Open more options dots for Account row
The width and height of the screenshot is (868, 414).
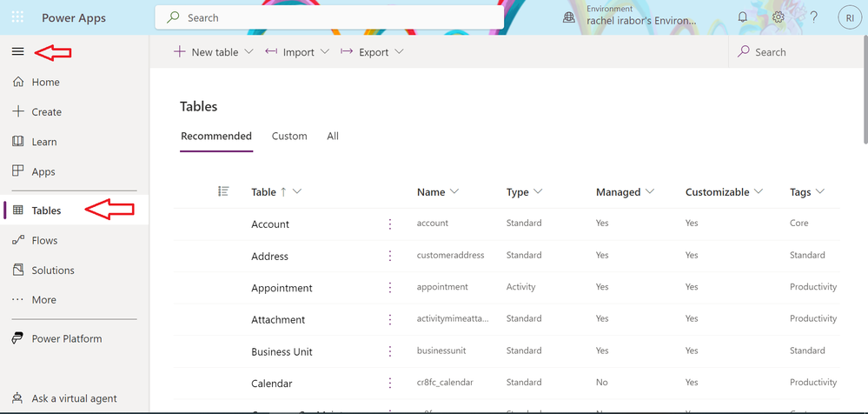(x=390, y=224)
